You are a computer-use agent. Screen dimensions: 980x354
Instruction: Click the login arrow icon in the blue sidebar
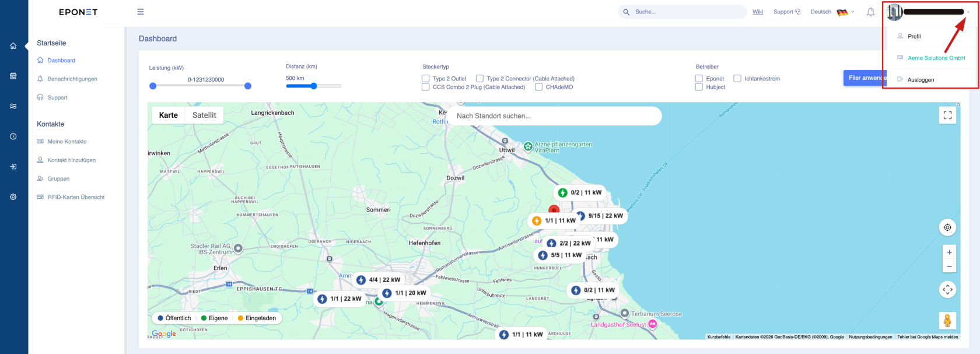[x=13, y=167]
